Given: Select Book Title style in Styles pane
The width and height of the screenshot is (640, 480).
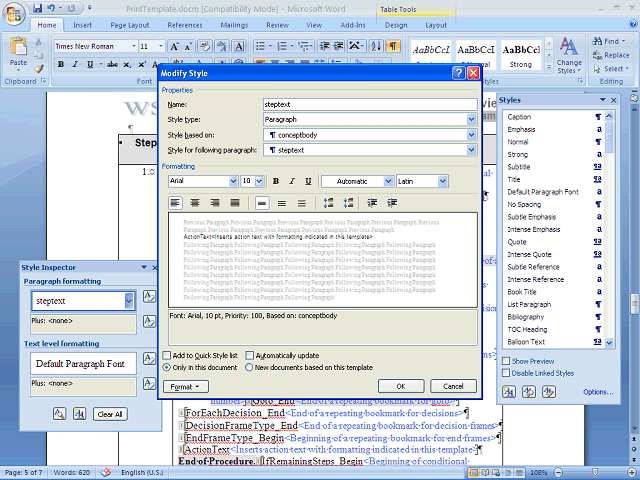Looking at the screenshot, I should pyautogui.click(x=553, y=292).
